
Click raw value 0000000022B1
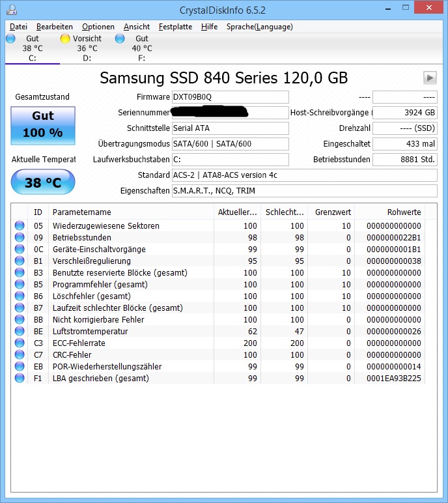pyautogui.click(x=393, y=238)
